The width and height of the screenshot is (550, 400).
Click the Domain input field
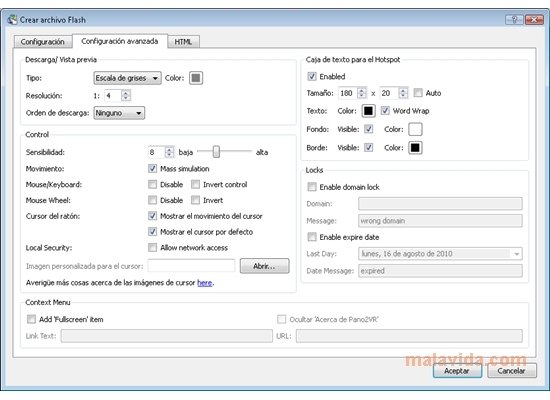[440, 204]
